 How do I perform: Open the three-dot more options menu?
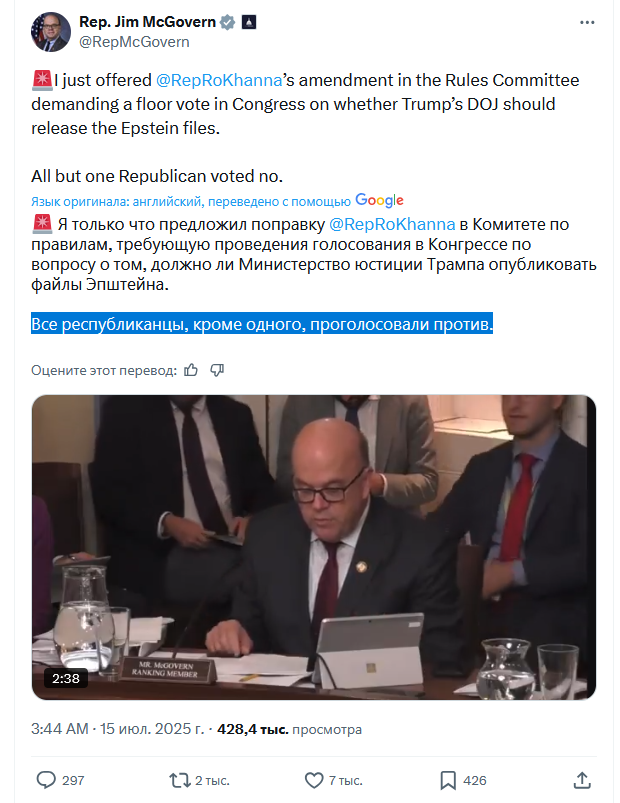point(587,23)
